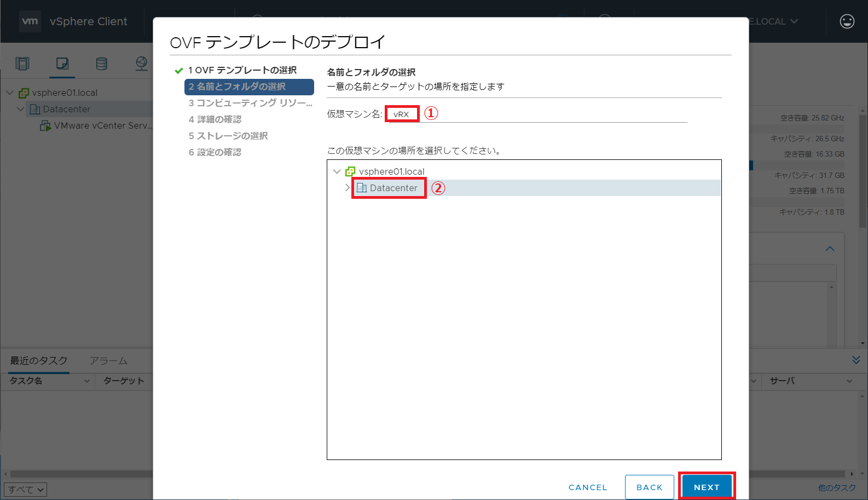This screenshot has width=868, height=500.
Task: Click the 空き容量: 1.75 TB text
Action: point(817,191)
